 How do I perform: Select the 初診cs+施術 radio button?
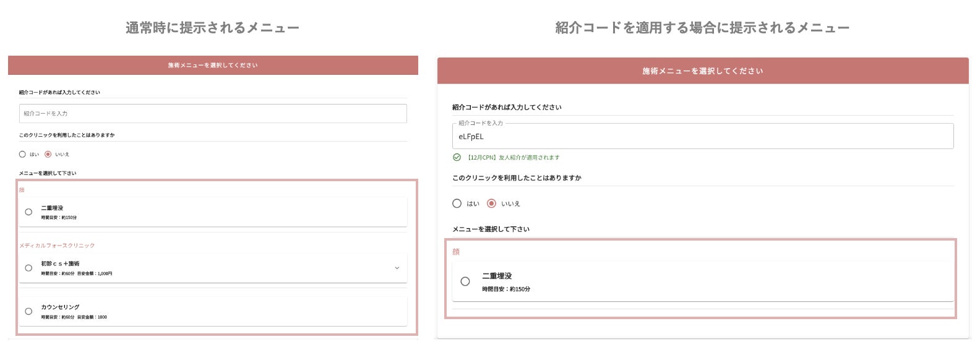pyautogui.click(x=28, y=268)
